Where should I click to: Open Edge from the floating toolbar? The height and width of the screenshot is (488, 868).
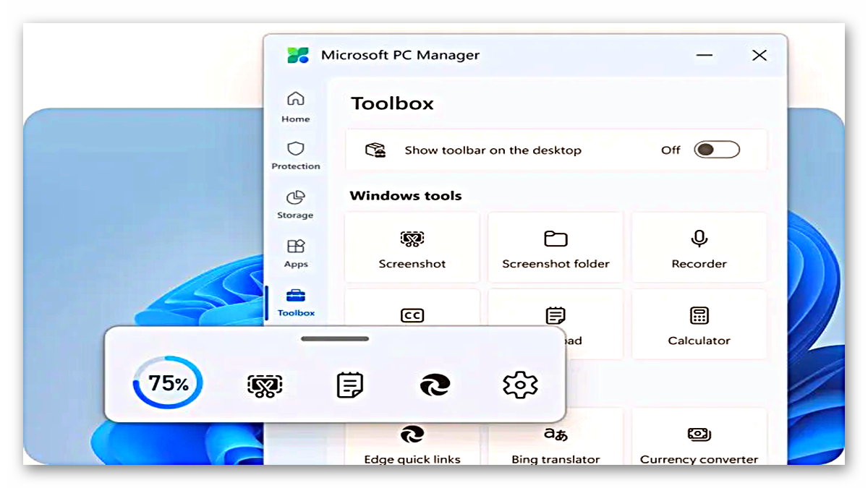click(435, 385)
